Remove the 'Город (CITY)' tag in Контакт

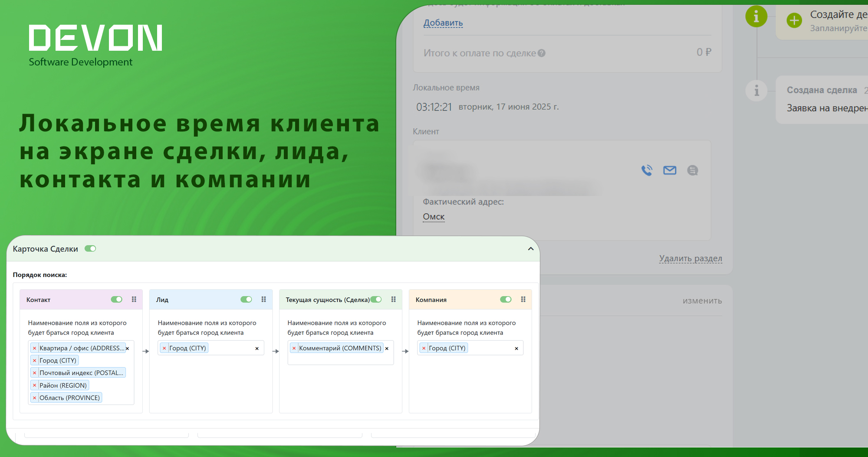34,360
